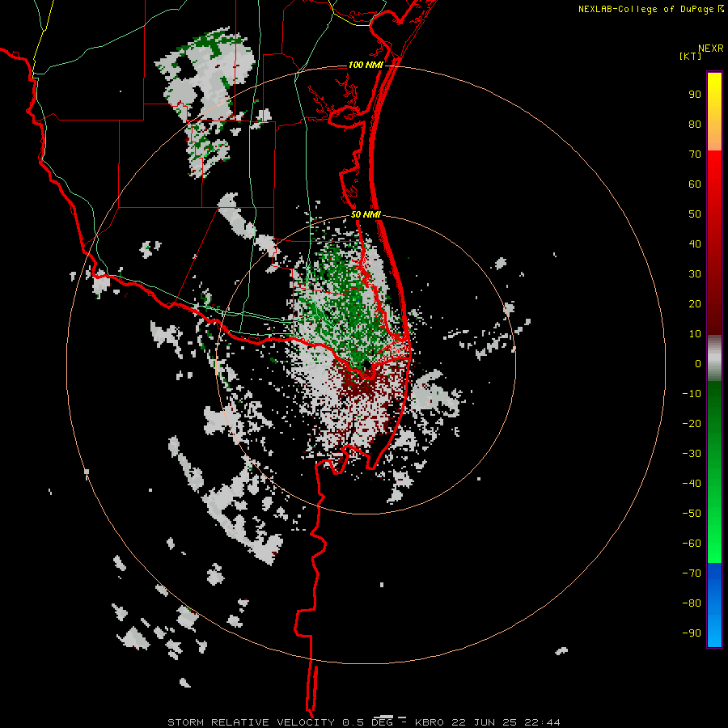
Task: Click the -60 value on the velocity scale
Action: point(692,544)
